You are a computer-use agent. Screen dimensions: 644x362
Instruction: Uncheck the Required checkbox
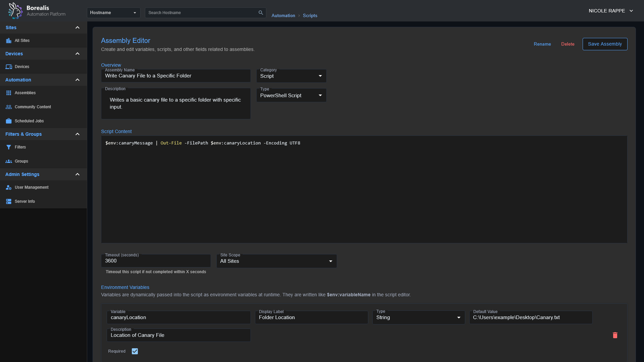tap(135, 351)
